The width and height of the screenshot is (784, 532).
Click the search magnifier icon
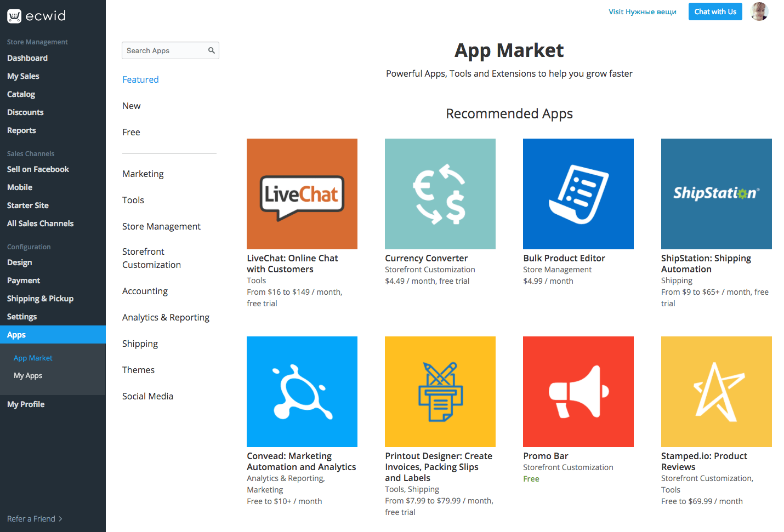(212, 50)
